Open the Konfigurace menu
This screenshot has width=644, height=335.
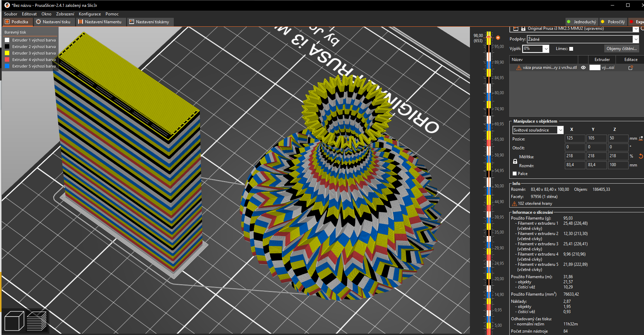coord(90,14)
